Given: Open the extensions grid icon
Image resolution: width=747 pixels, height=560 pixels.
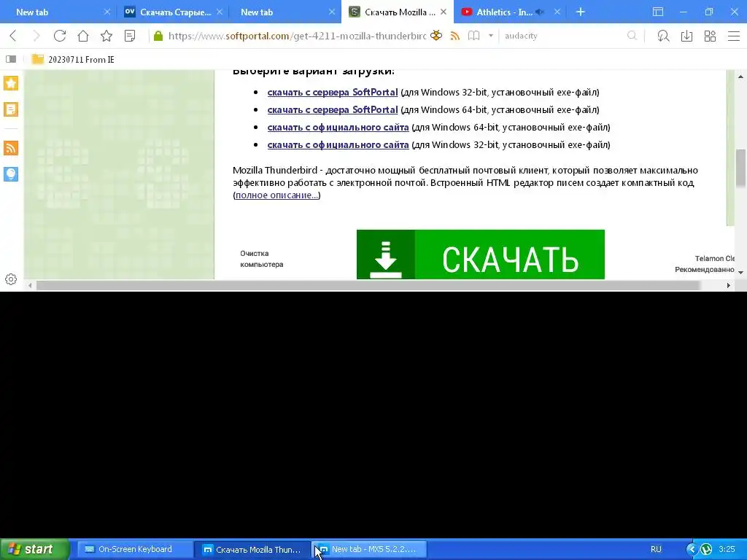Looking at the screenshot, I should 710,36.
